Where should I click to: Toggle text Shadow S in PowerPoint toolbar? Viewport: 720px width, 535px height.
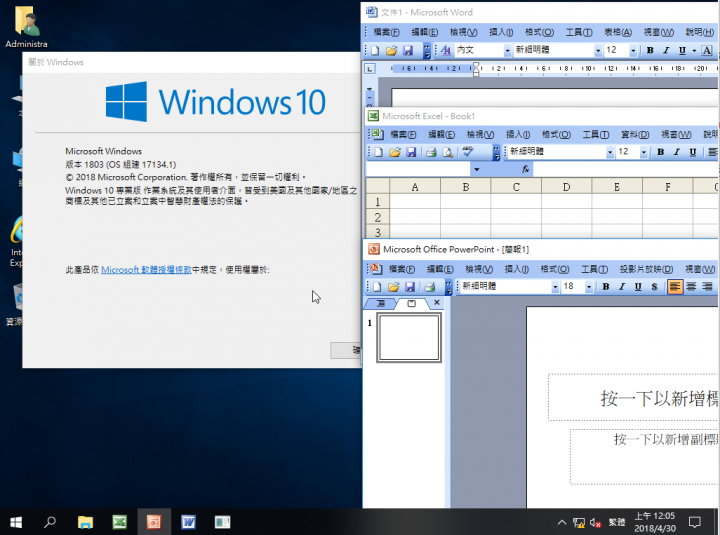pyautogui.click(x=654, y=287)
